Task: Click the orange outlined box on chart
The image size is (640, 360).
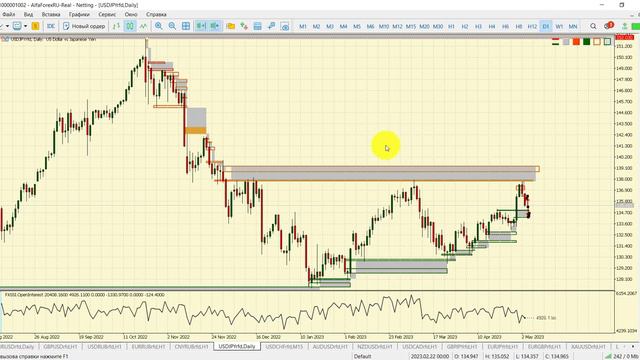Action: (597, 42)
